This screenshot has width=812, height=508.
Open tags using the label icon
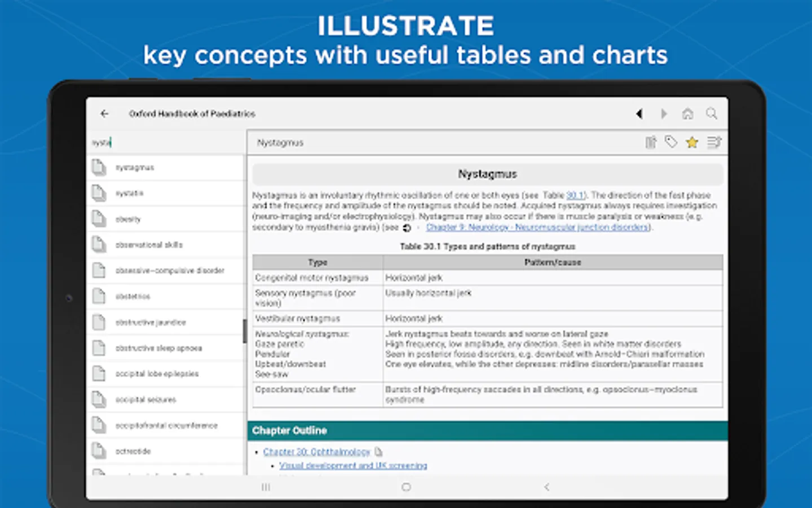[x=671, y=142]
